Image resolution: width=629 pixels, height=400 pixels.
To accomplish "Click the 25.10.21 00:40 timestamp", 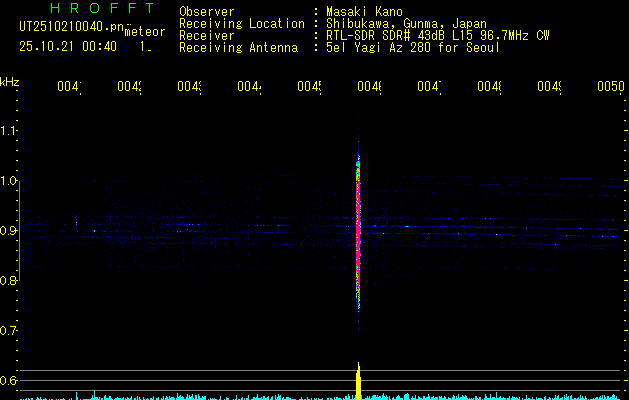I will pyautogui.click(x=68, y=46).
